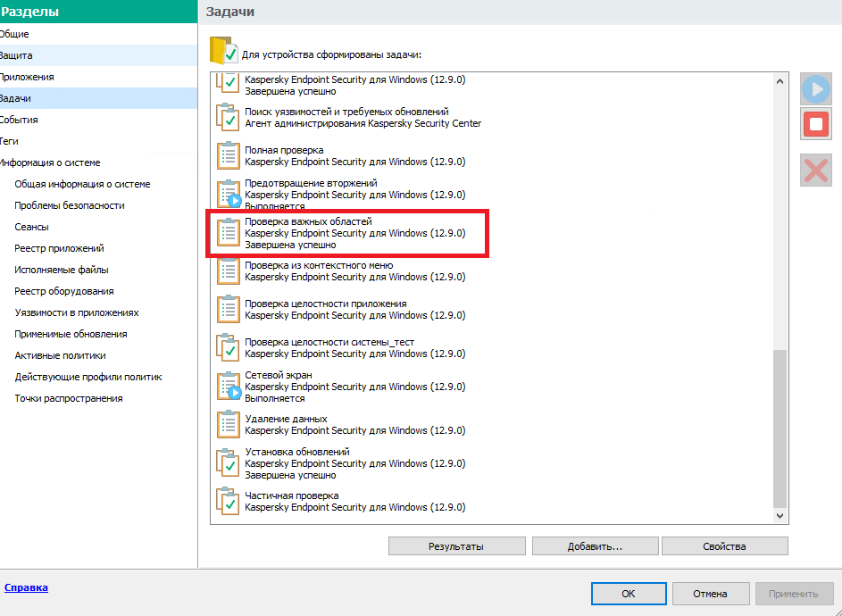Screen dimensions: 842x616
Task: Open the События section
Action: coord(99,120)
